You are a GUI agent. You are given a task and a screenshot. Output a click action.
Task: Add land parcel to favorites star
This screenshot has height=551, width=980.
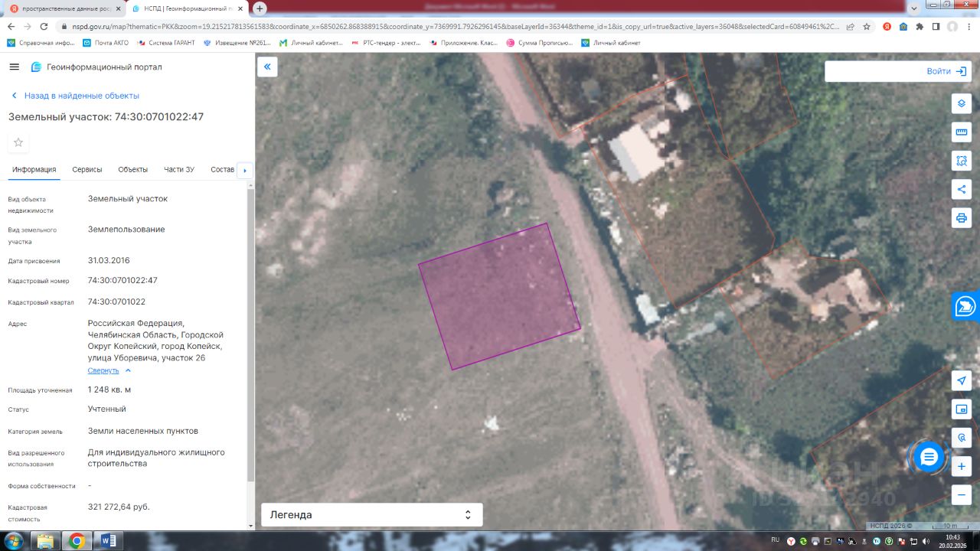(18, 142)
